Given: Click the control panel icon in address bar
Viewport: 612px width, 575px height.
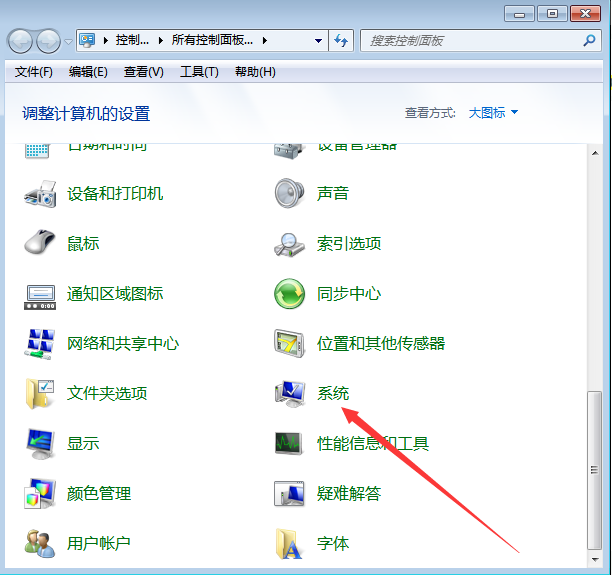Looking at the screenshot, I should click(87, 40).
